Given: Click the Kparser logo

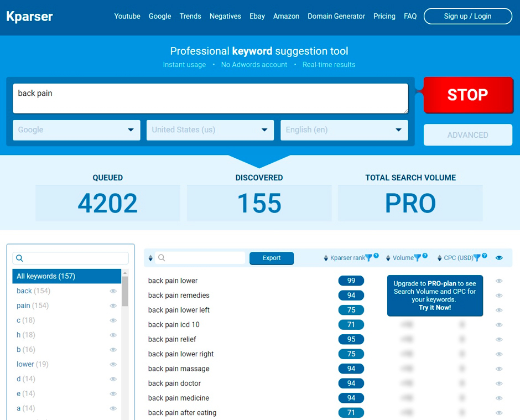Looking at the screenshot, I should pyautogui.click(x=29, y=16).
